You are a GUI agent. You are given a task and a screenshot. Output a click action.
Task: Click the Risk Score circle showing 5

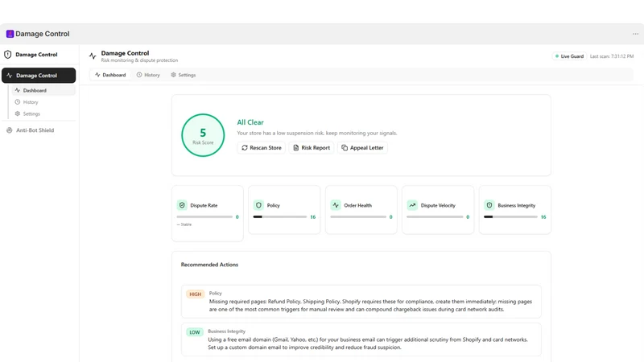pyautogui.click(x=203, y=135)
